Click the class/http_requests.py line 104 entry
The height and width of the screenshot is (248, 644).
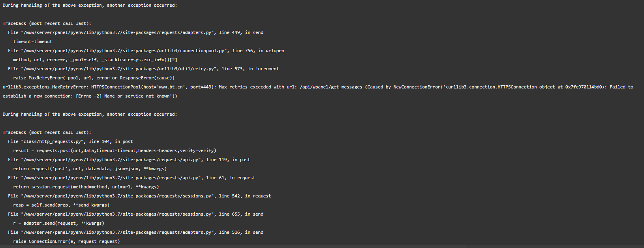(x=70, y=141)
